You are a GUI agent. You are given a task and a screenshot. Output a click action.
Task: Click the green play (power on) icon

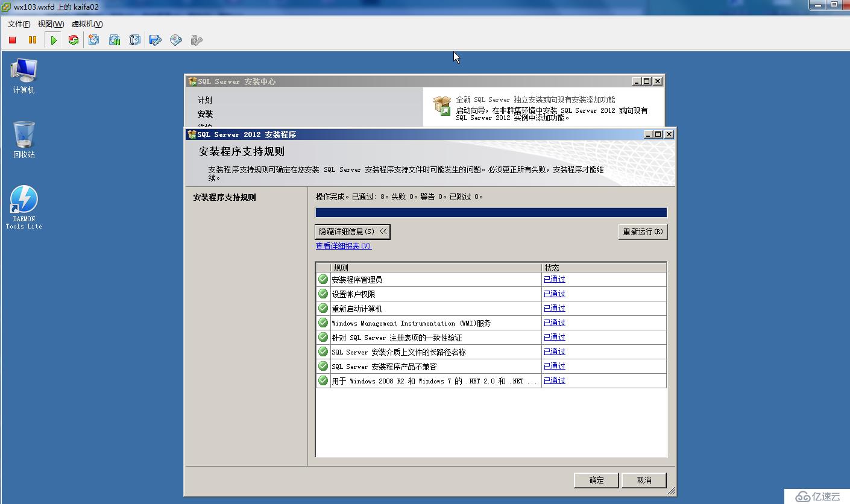click(x=54, y=40)
